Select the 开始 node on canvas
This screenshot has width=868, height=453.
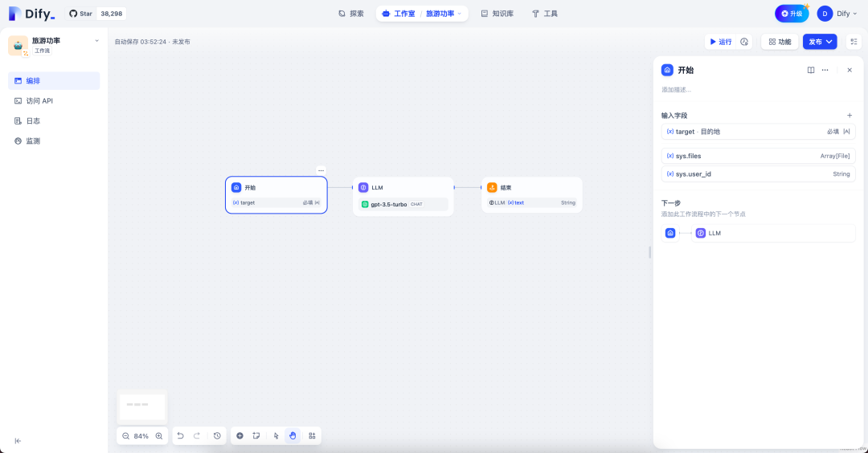[276, 194]
